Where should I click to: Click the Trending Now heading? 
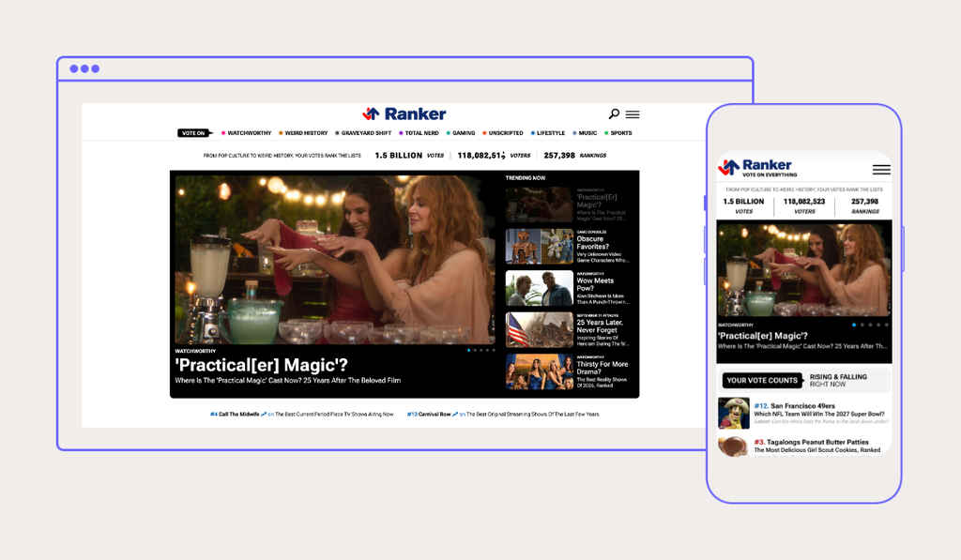click(526, 178)
